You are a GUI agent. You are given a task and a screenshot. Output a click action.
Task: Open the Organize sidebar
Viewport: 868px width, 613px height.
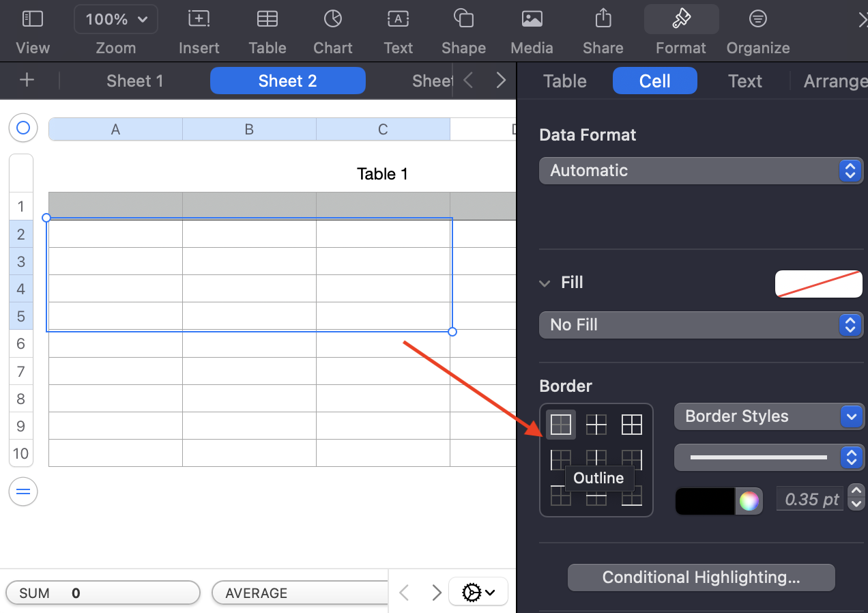click(x=757, y=19)
